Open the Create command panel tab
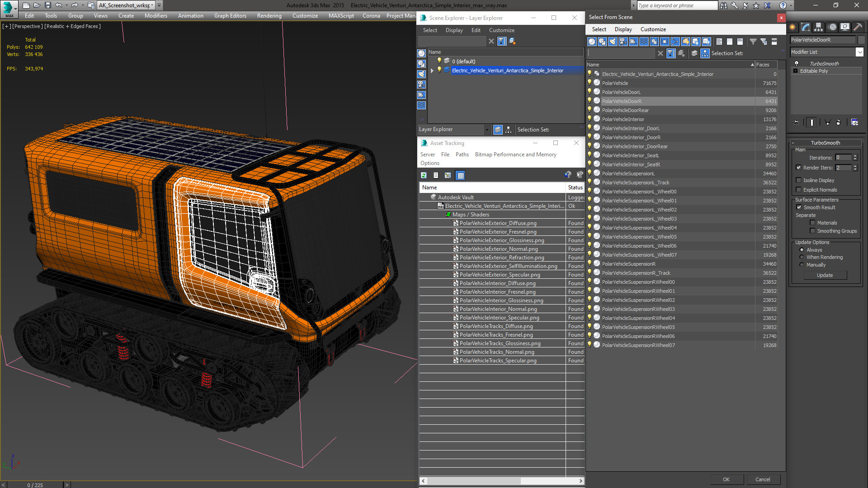Viewport: 868px width, 488px height. 793,27
